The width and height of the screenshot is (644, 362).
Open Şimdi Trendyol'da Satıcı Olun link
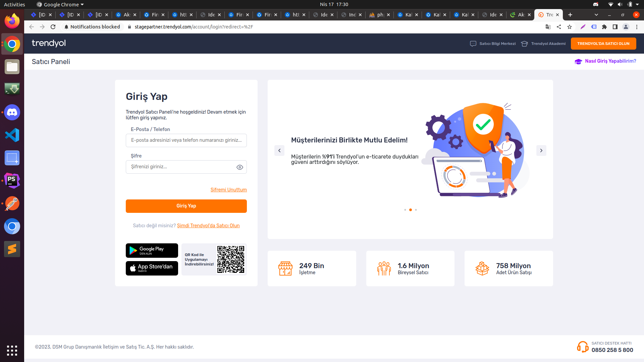coord(208,226)
